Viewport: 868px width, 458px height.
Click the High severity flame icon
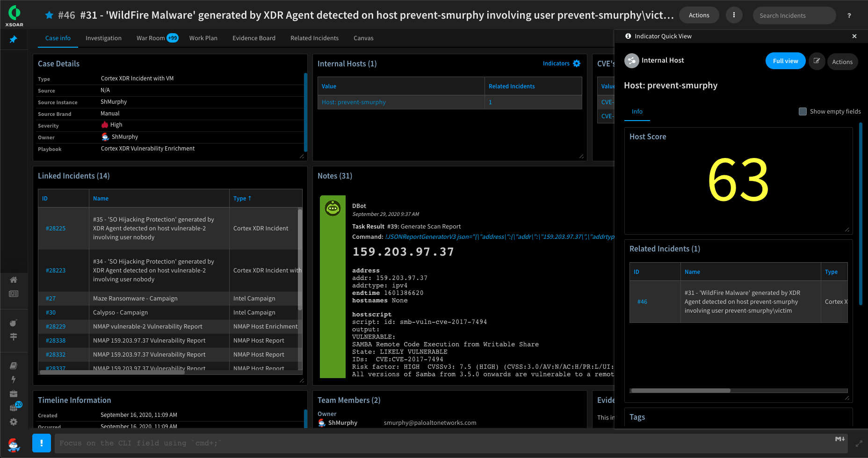click(x=105, y=125)
